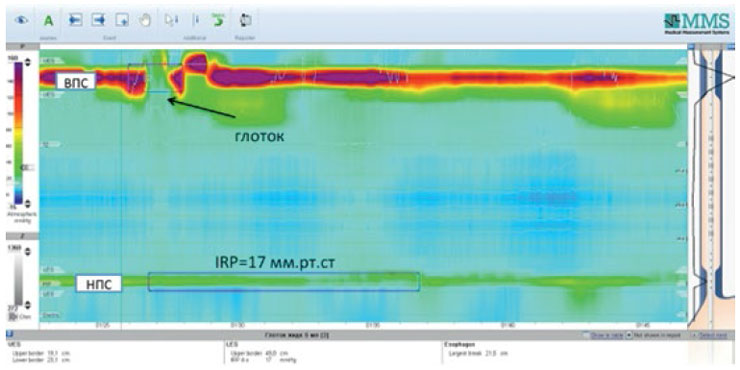Click the green undo arrow icon
740x370 pixels.
218,20
